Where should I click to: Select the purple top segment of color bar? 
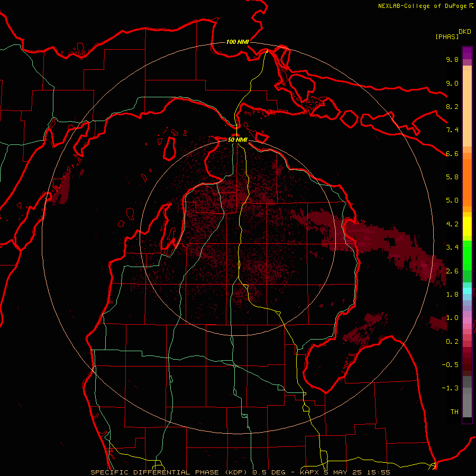[x=467, y=53]
